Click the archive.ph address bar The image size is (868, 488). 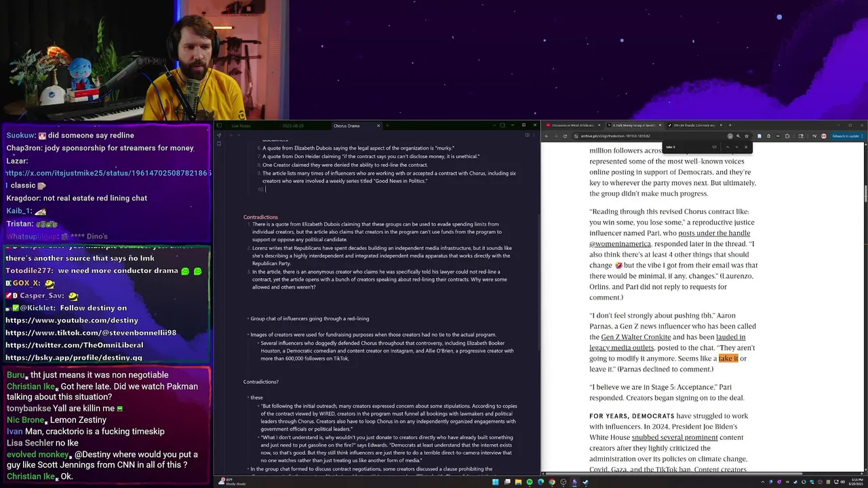tap(651, 136)
